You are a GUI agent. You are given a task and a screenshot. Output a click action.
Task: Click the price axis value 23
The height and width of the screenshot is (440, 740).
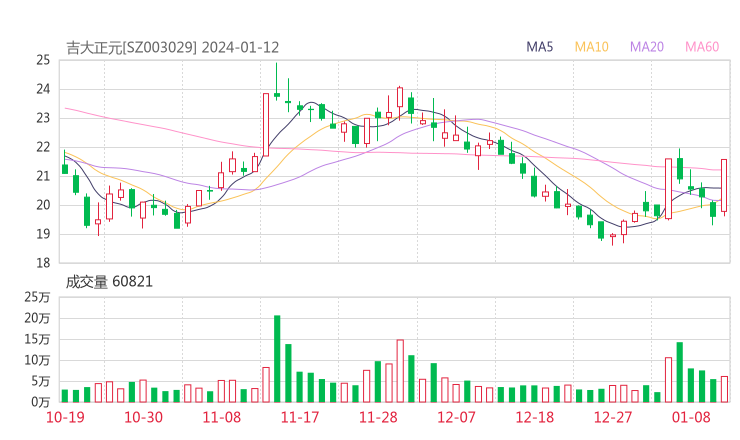[x=43, y=118]
